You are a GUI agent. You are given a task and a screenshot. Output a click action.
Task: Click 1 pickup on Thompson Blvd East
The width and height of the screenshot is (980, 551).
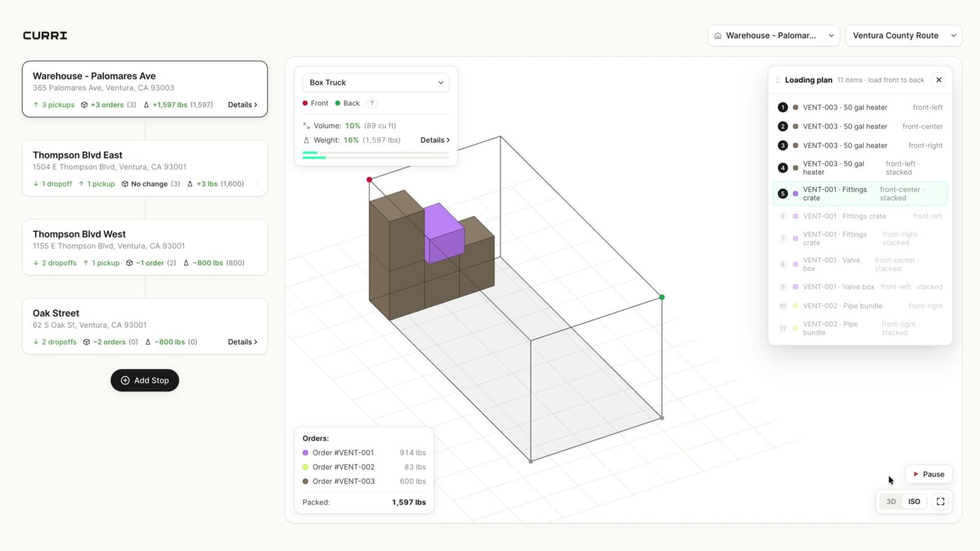coord(97,184)
